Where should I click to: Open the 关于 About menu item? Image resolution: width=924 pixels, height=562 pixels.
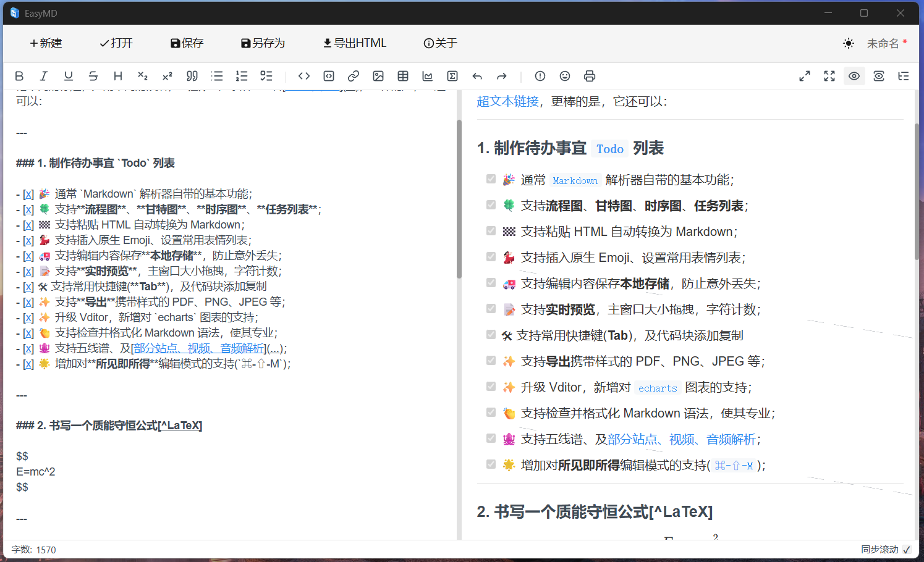[x=440, y=43]
